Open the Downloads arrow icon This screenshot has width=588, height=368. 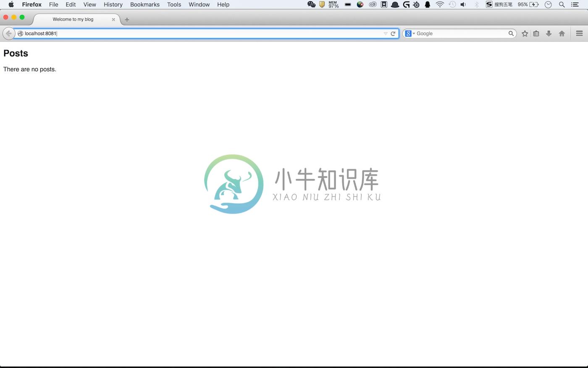click(x=549, y=34)
